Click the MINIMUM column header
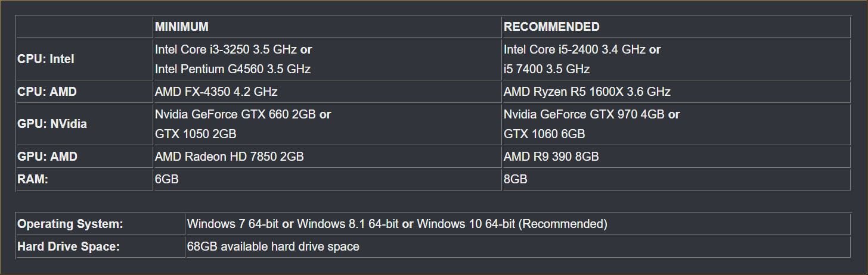The image size is (868, 275). (181, 27)
